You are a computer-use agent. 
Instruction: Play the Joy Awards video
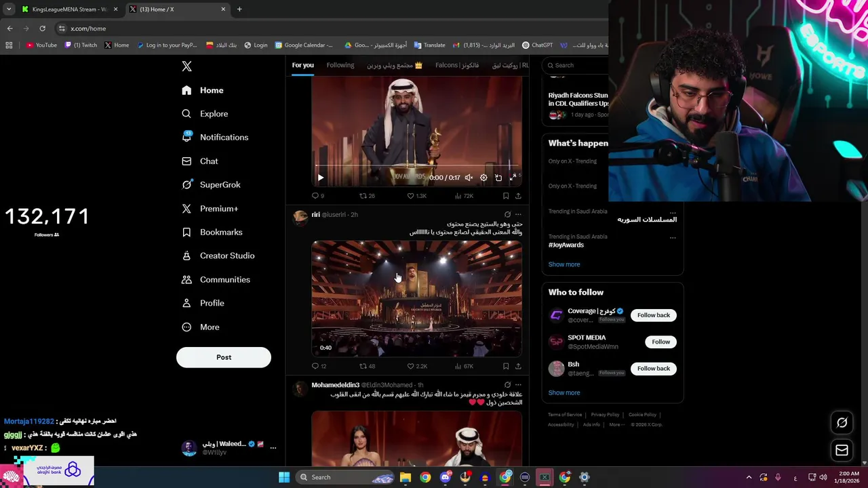pyautogui.click(x=321, y=178)
